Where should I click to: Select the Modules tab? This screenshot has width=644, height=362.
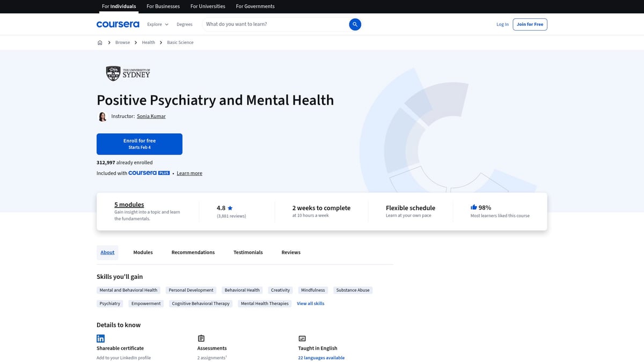pos(142,252)
